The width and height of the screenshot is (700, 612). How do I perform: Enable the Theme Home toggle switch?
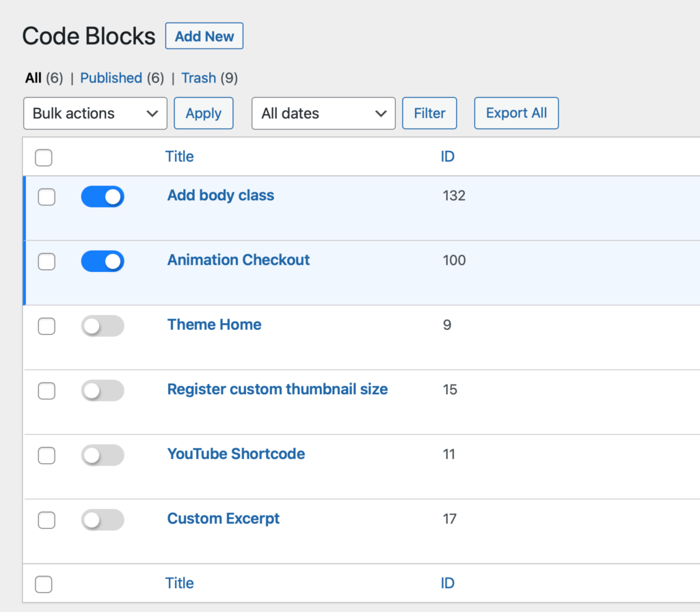pos(103,326)
